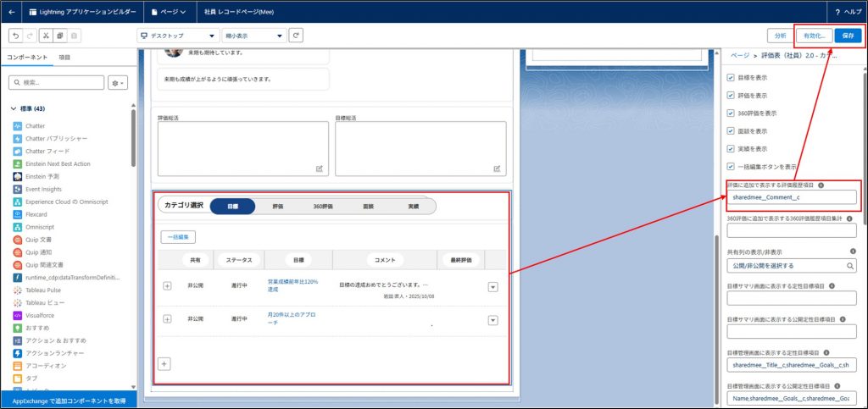Toggle the 一括編集ボタンを表示 checkbox
Screen dimensions: 868x409
click(731, 166)
